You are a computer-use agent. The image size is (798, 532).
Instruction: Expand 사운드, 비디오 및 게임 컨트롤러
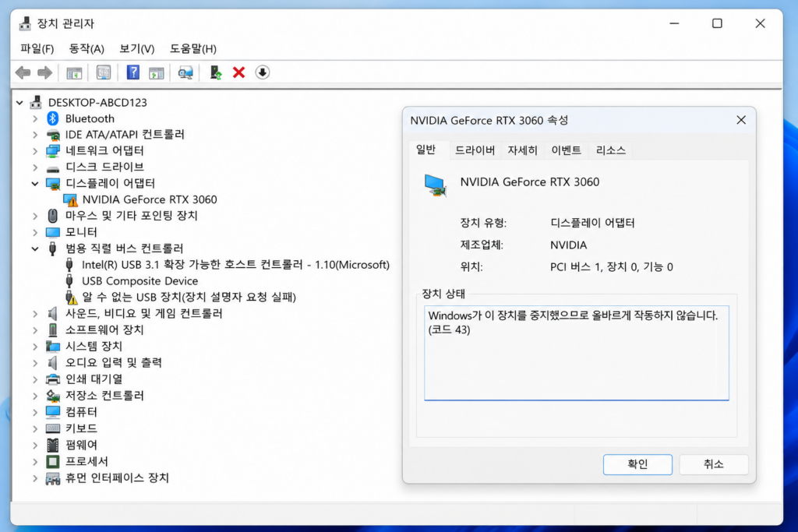tap(35, 314)
